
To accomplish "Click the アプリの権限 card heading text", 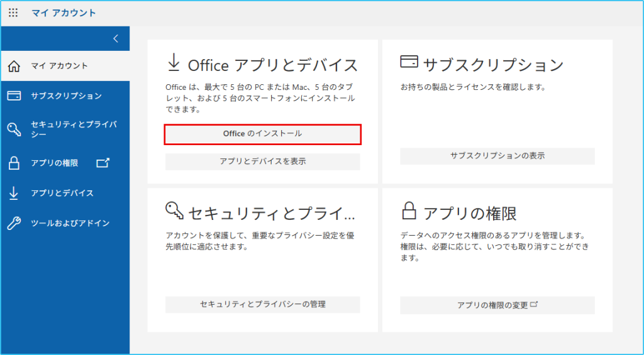I will [469, 214].
